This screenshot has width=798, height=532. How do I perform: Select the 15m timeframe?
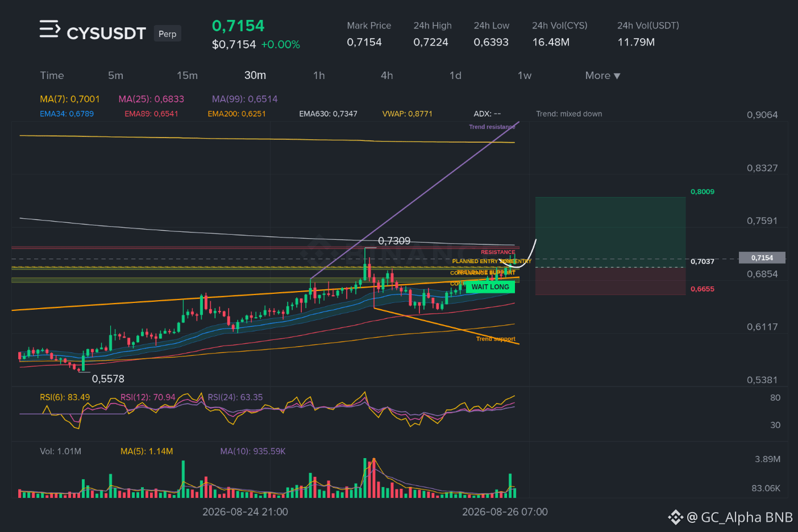pyautogui.click(x=187, y=76)
